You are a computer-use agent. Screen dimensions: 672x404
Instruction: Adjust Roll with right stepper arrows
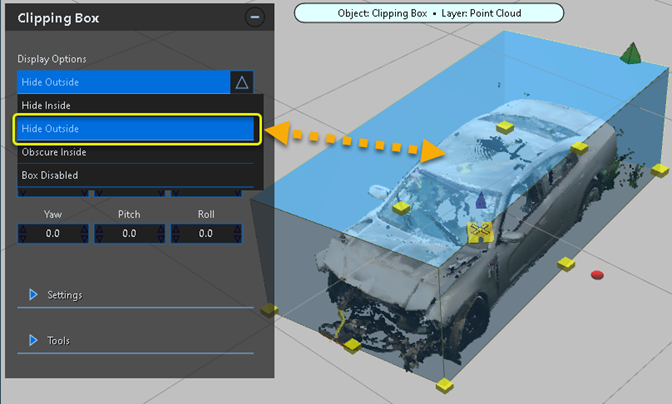pyautogui.click(x=237, y=233)
